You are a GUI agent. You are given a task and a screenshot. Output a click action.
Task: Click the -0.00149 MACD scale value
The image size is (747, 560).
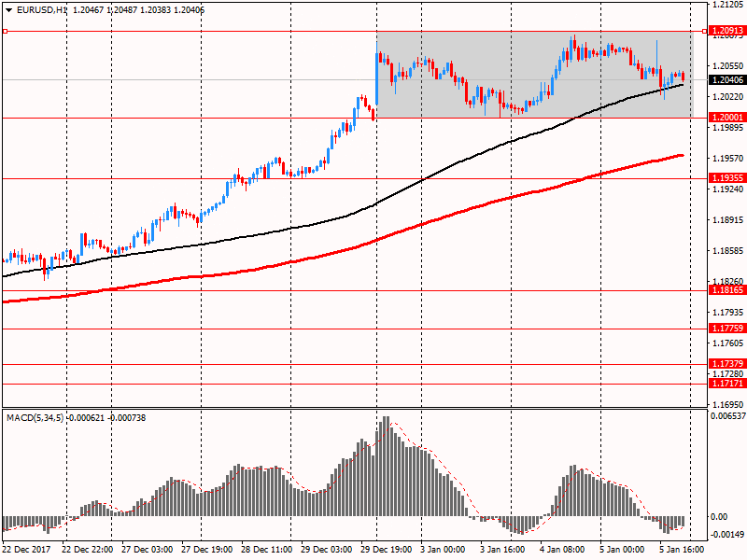[727, 534]
